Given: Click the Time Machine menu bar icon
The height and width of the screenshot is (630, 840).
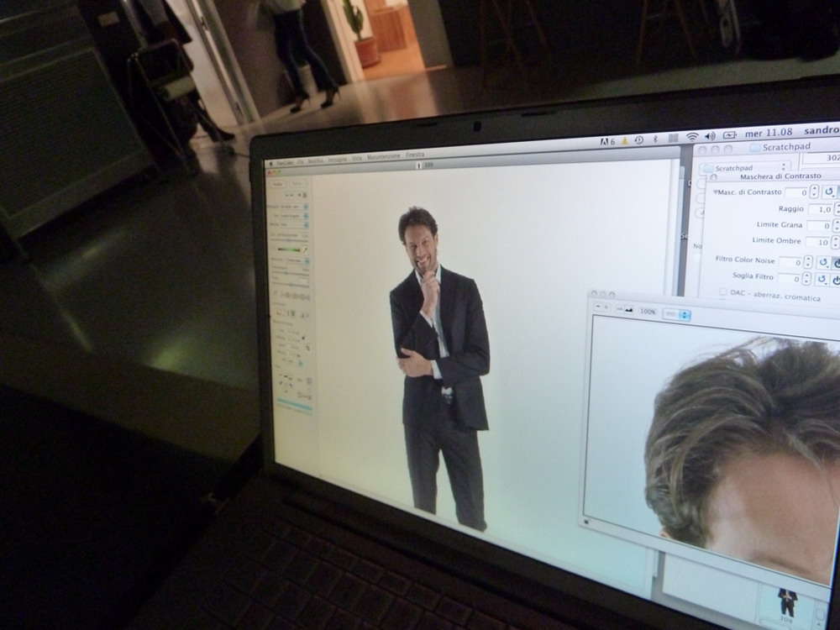Looking at the screenshot, I should point(638,139).
